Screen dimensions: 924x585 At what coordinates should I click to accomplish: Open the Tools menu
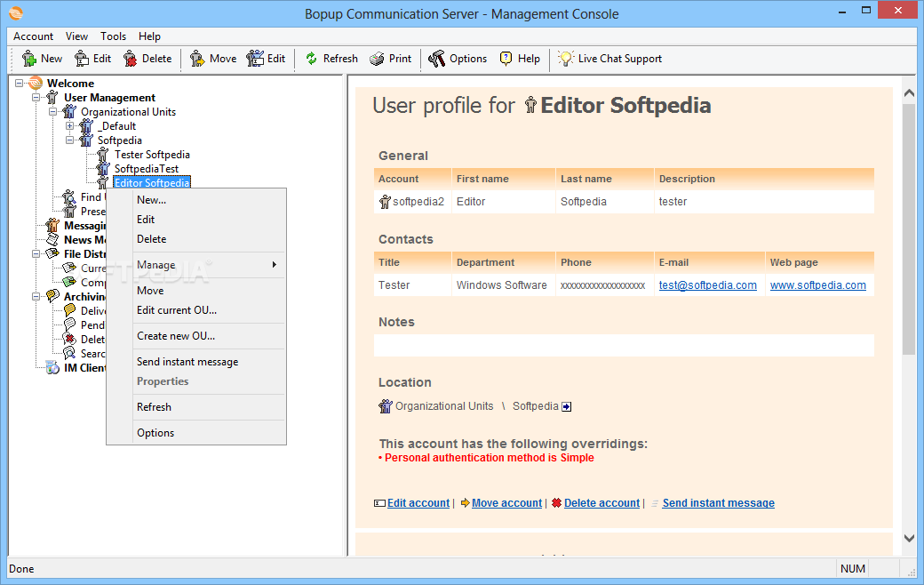[113, 36]
